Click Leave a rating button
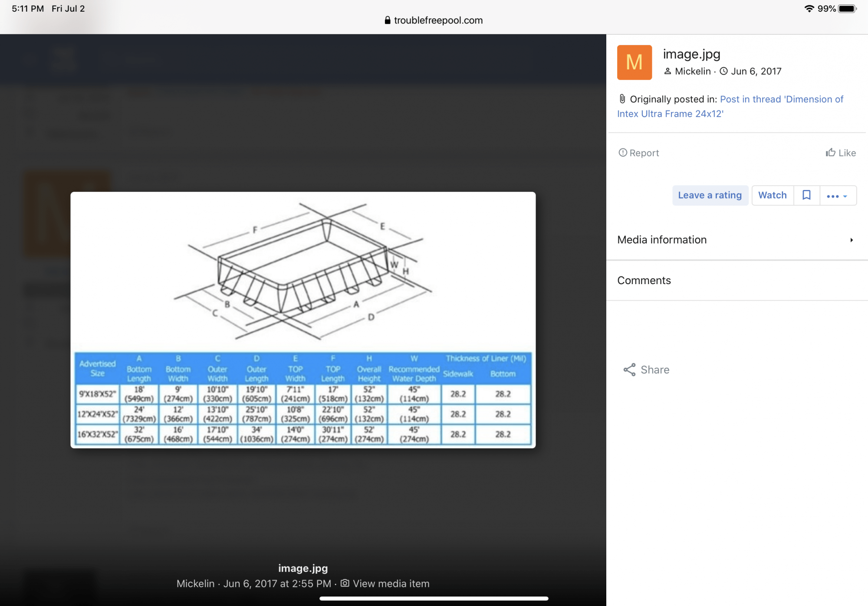This screenshot has width=868, height=606. click(x=710, y=195)
